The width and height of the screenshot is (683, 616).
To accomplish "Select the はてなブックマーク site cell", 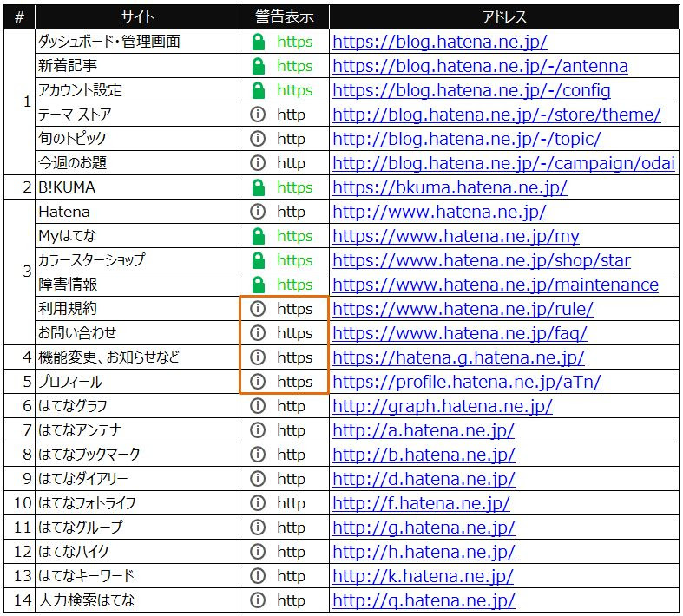I will tap(138, 455).
